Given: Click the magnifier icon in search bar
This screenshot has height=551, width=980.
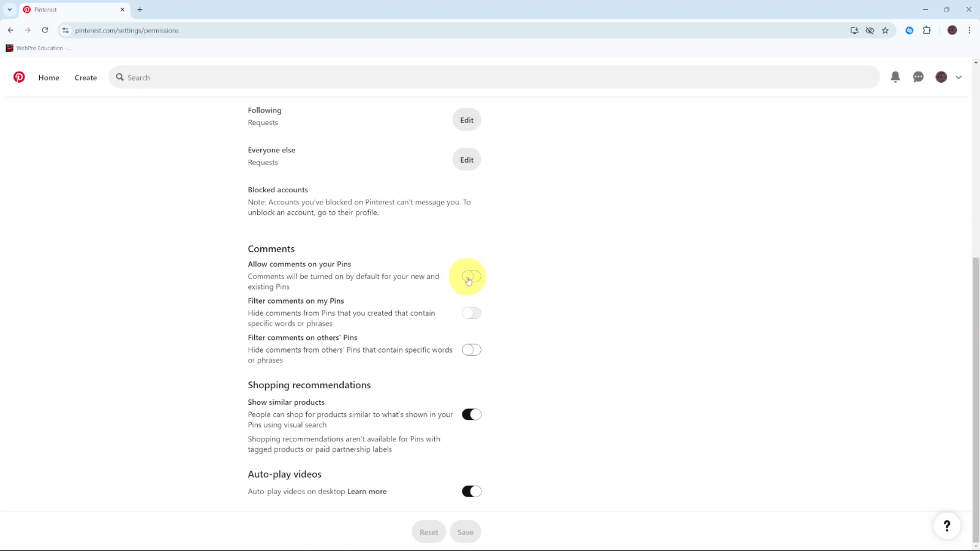Looking at the screenshot, I should 120,77.
